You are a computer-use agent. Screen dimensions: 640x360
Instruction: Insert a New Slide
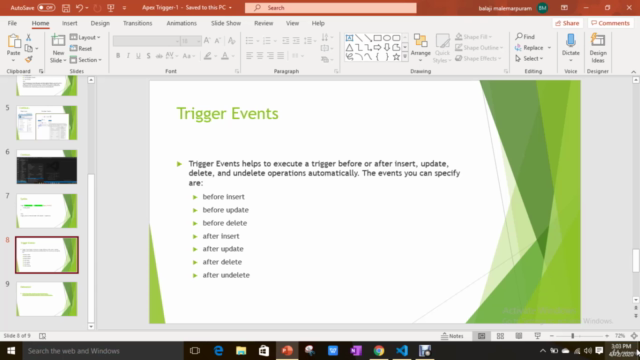[58, 48]
